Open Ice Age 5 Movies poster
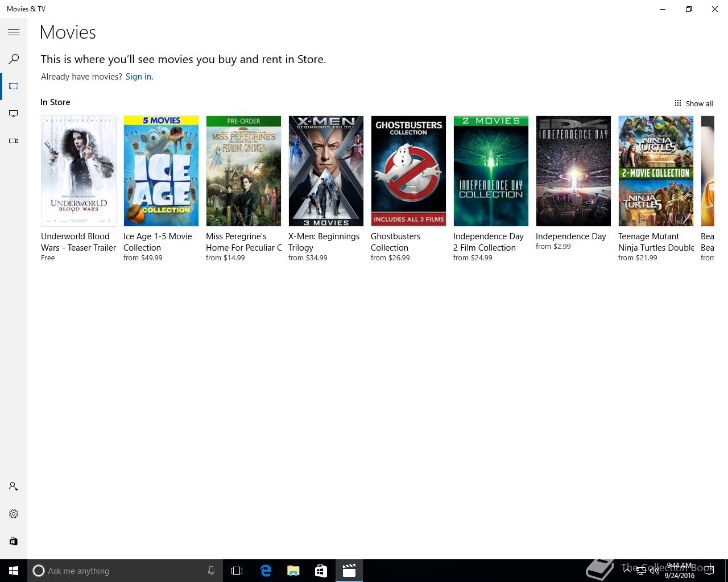This screenshot has width=728, height=582. tap(161, 171)
